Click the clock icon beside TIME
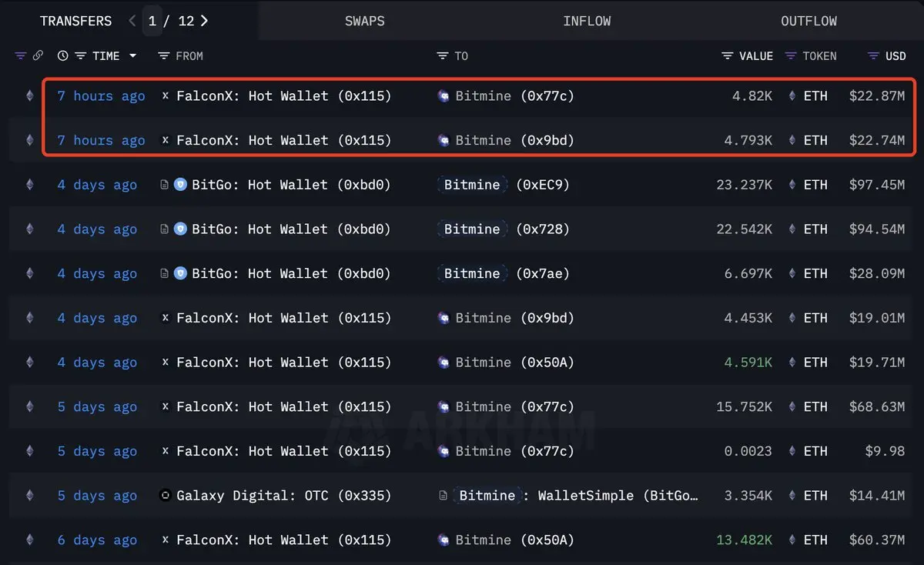 (62, 55)
